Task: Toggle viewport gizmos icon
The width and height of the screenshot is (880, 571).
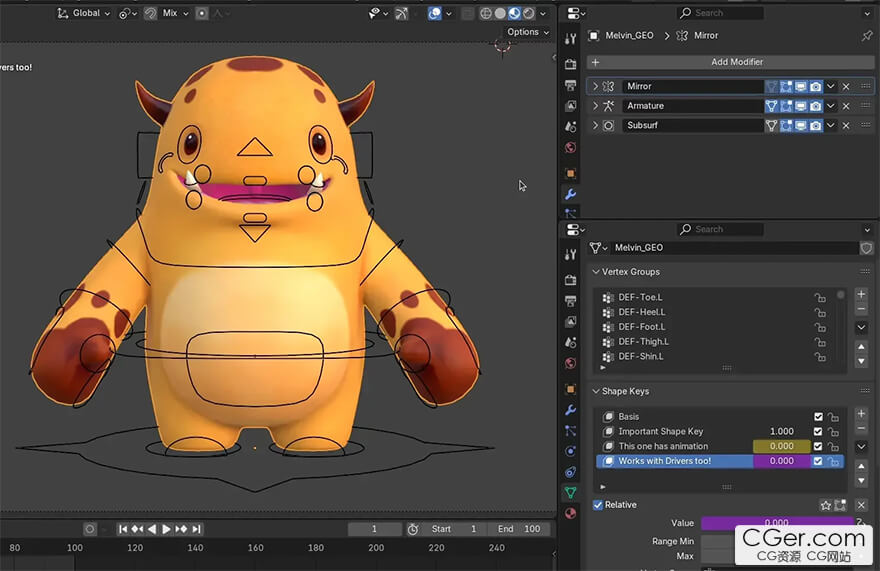Action: click(402, 13)
